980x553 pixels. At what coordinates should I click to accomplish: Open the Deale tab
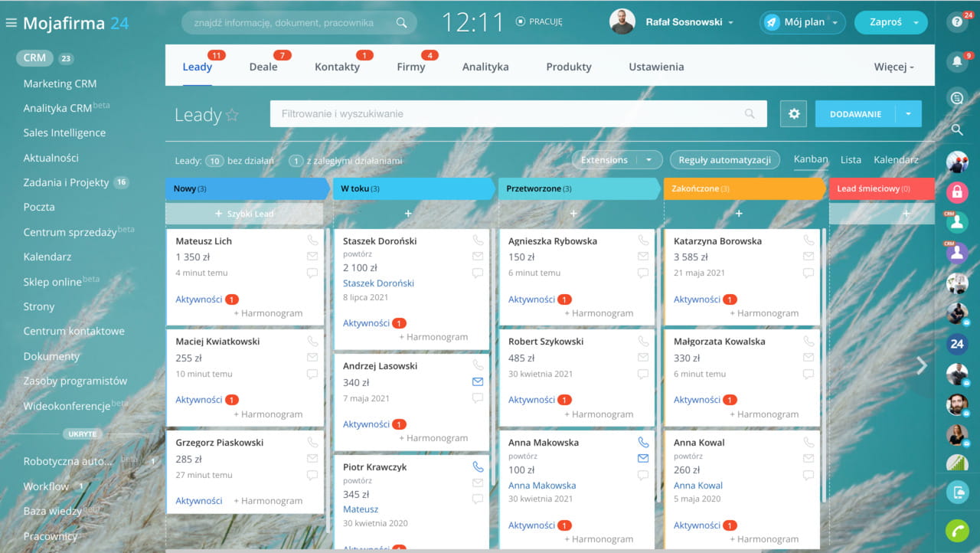point(263,67)
